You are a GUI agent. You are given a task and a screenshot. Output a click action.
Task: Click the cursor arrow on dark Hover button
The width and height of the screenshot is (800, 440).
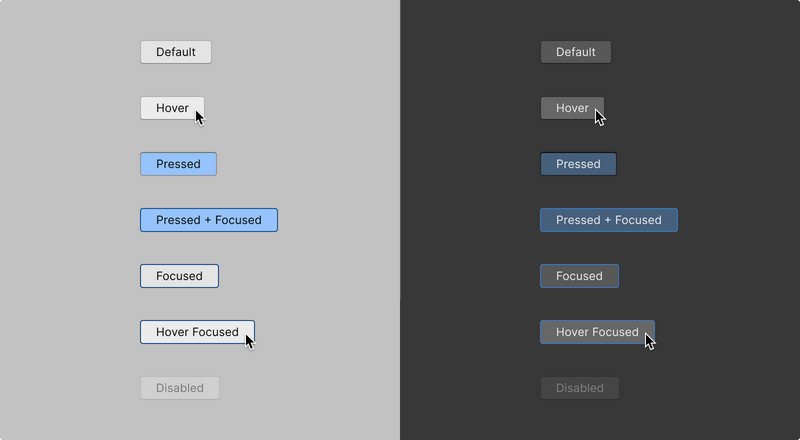[600, 117]
